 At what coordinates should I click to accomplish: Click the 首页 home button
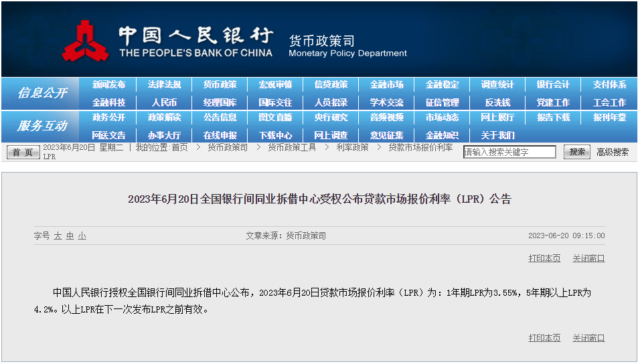click(23, 153)
